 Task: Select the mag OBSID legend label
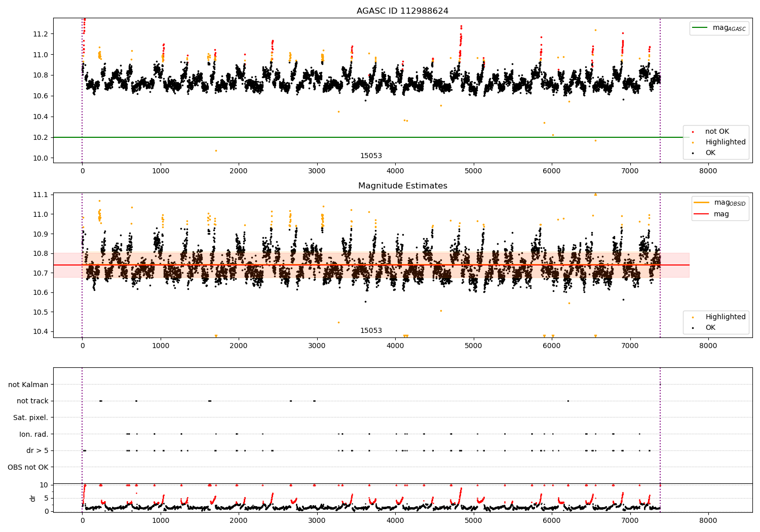click(x=730, y=203)
